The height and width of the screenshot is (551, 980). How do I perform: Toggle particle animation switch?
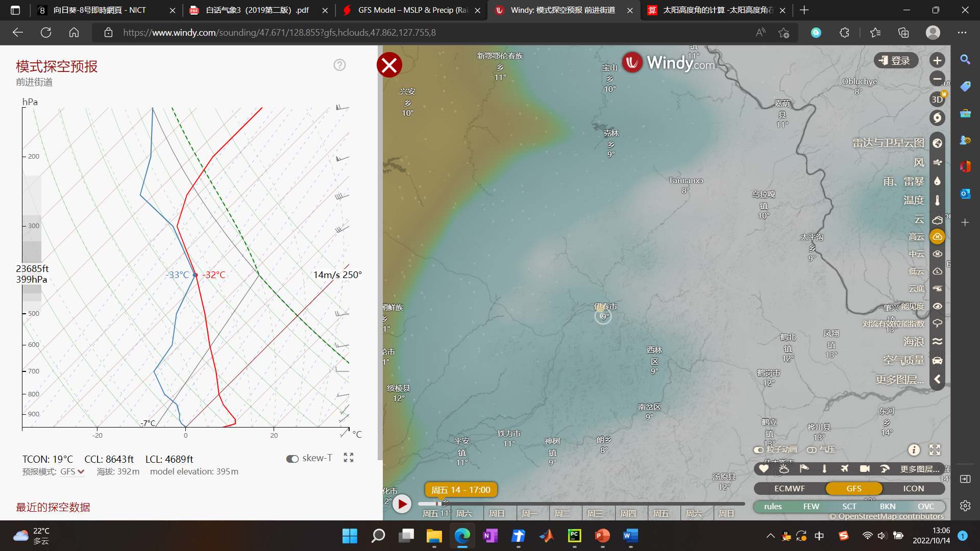click(x=759, y=449)
